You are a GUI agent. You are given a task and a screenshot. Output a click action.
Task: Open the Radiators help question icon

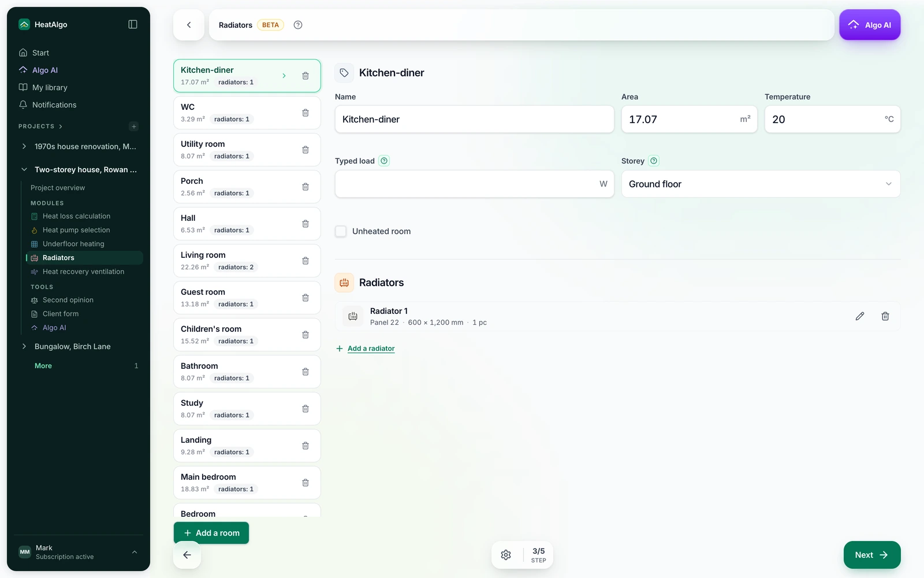pyautogui.click(x=298, y=25)
